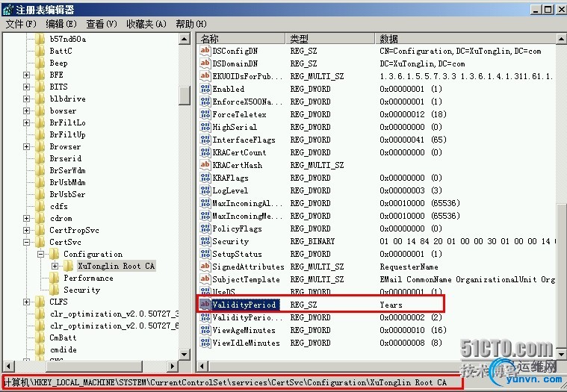Viewport: 567px width, 392px height.
Task: Expand the BFE tree node
Action: coord(26,75)
